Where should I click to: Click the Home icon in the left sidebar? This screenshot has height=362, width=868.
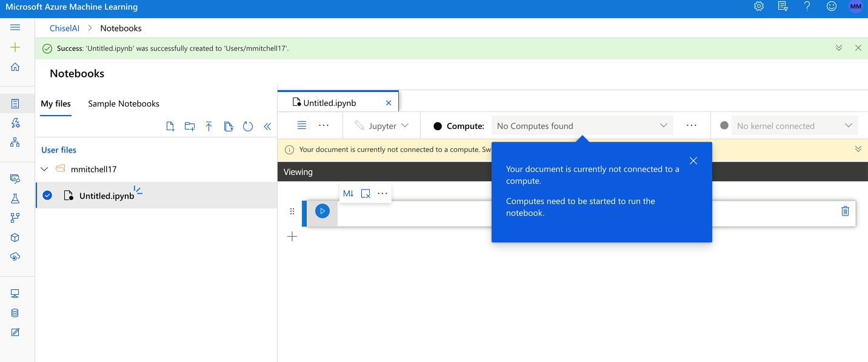tap(15, 67)
